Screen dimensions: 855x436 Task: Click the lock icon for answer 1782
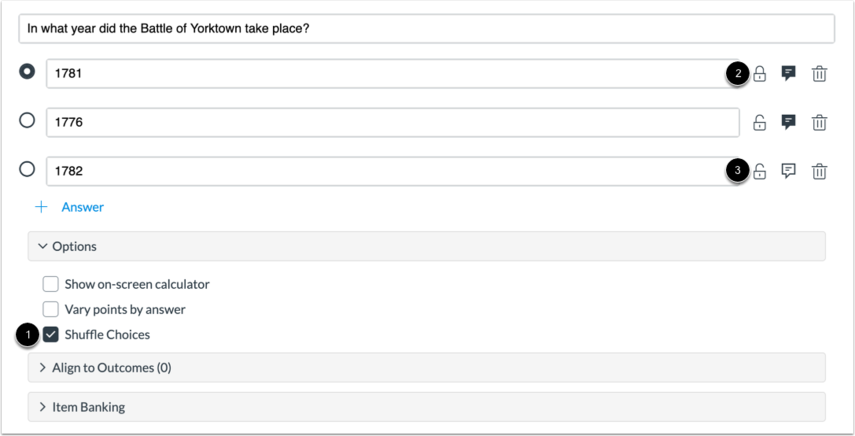click(x=760, y=171)
